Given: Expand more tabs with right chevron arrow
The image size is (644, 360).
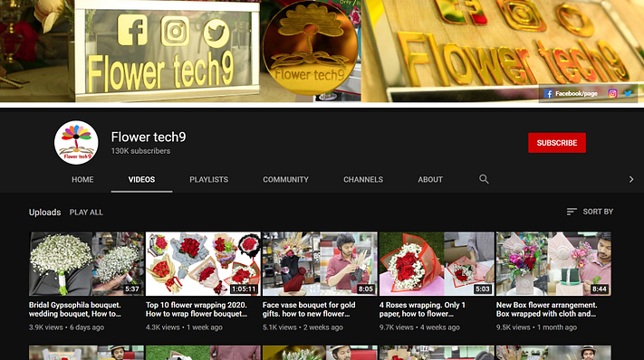Looking at the screenshot, I should pos(631,179).
